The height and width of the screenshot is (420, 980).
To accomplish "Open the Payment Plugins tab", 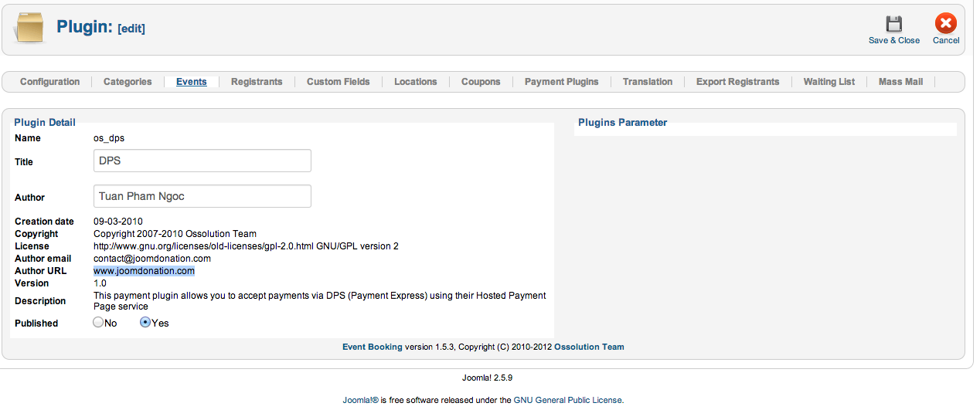I will (561, 82).
